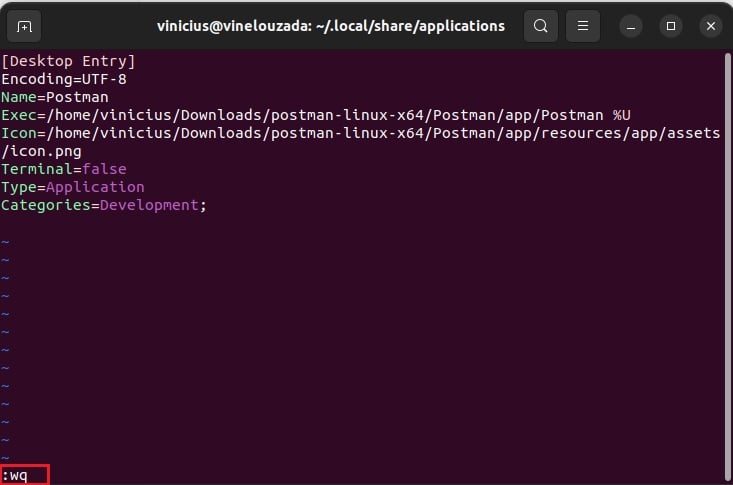This screenshot has width=733, height=485.
Task: Place cursor on Encoding=UTF-8 line
Action: click(64, 79)
